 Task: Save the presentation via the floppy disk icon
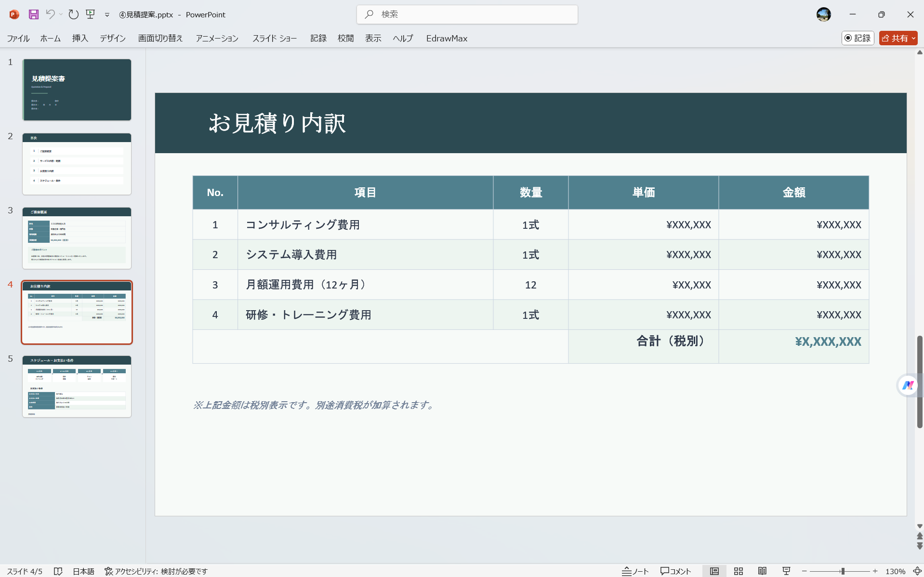point(33,14)
